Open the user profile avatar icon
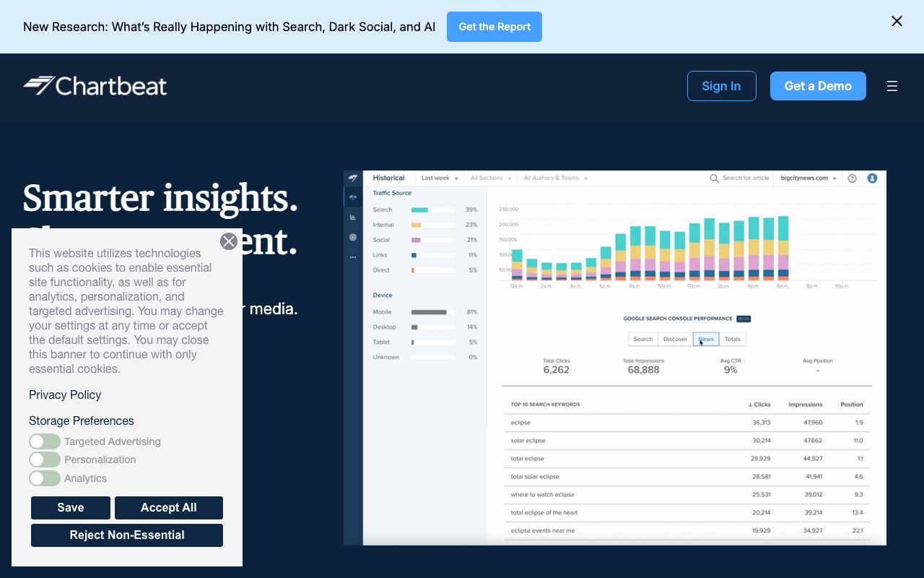Image resolution: width=924 pixels, height=578 pixels. click(x=872, y=178)
